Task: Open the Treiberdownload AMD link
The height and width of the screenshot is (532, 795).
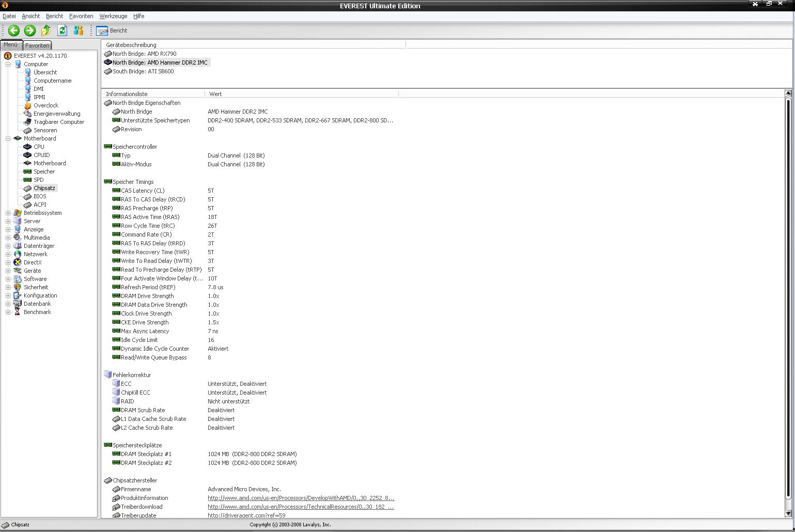Action: (301, 507)
